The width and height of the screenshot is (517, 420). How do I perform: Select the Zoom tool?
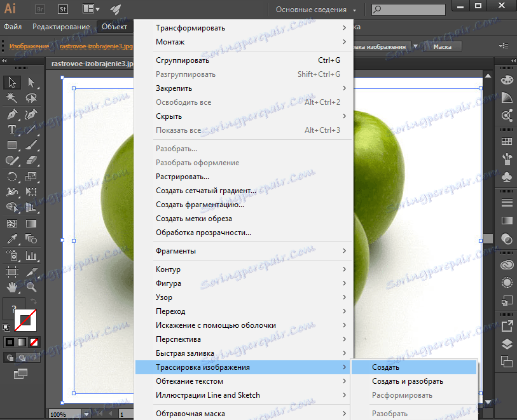31,287
